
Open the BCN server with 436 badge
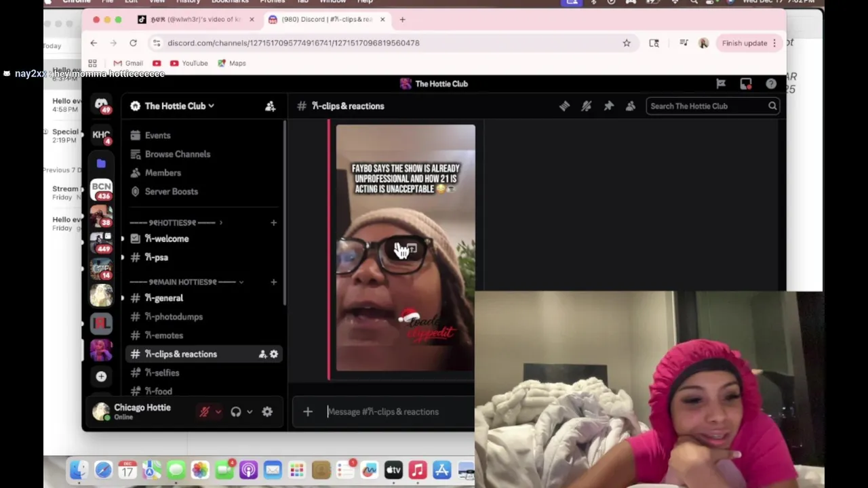101,189
